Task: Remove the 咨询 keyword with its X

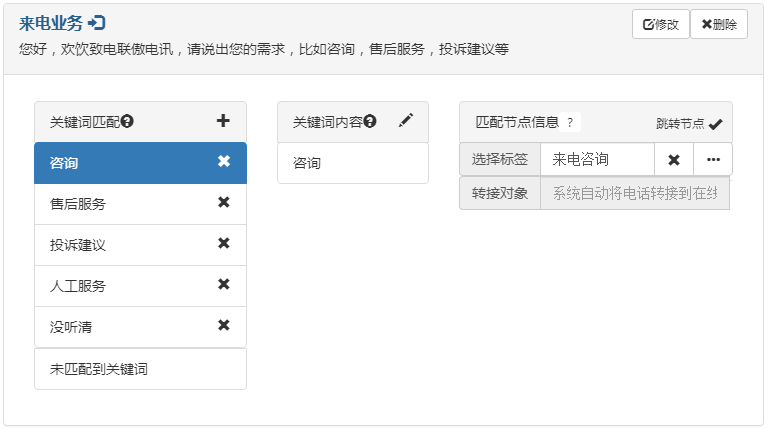Action: (224, 162)
